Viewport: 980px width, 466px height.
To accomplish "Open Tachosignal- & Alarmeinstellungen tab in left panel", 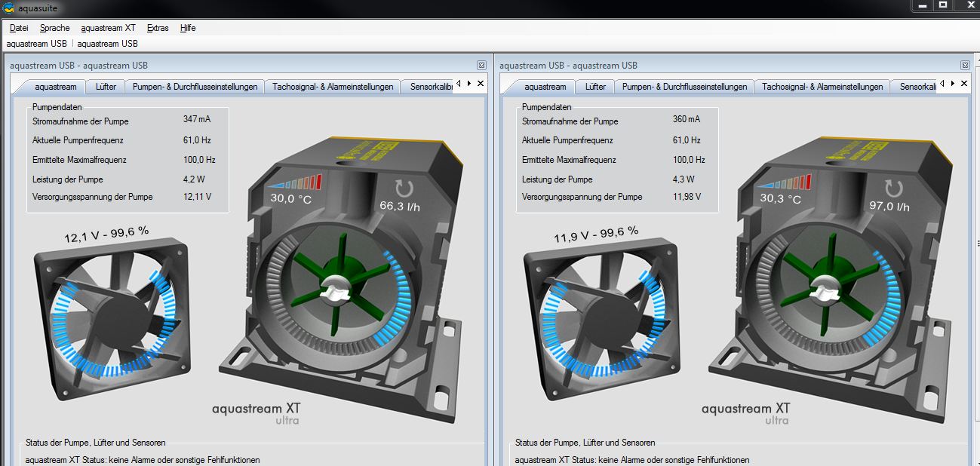I will (x=333, y=87).
